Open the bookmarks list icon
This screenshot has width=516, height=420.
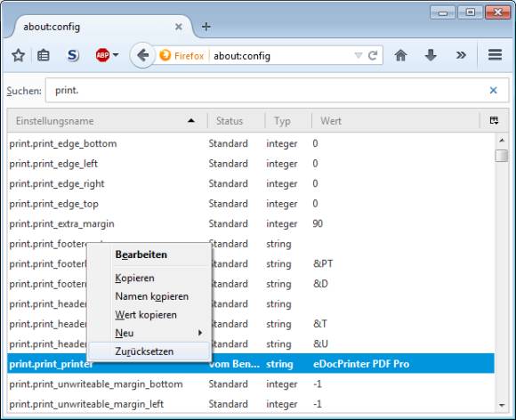click(44, 55)
